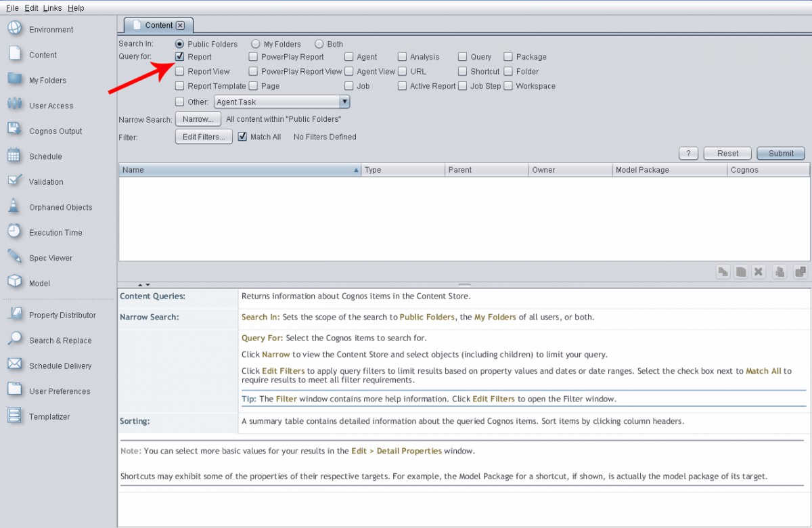Screen dimensions: 812x528
Task: Sort results by the Parent column
Action: pyautogui.click(x=487, y=170)
